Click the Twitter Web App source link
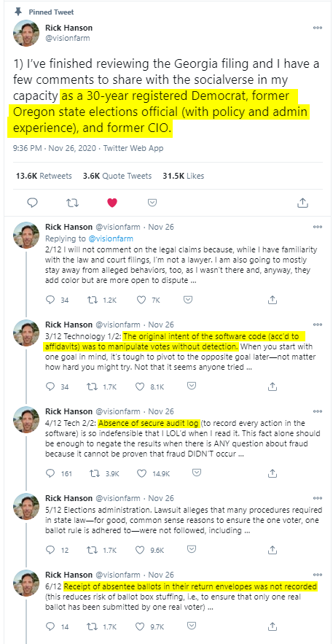The width and height of the screenshot is (333, 644). point(135,148)
